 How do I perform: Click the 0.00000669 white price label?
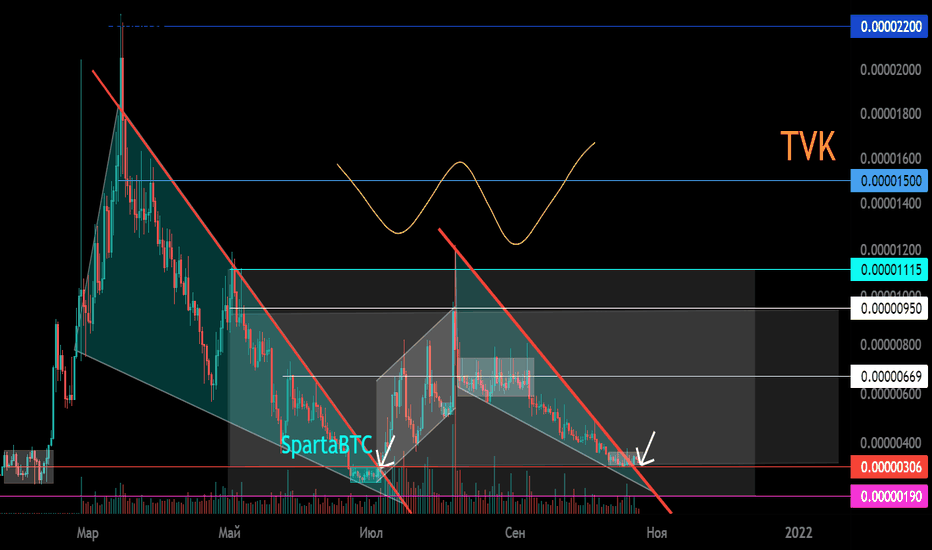pyautogui.click(x=889, y=376)
